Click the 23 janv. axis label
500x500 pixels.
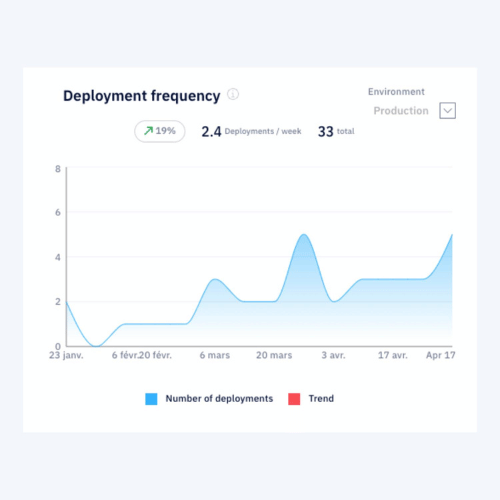66,355
